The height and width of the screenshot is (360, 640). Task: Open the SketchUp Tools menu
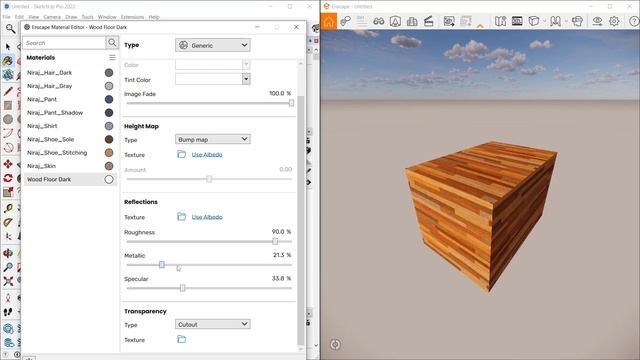pyautogui.click(x=87, y=17)
